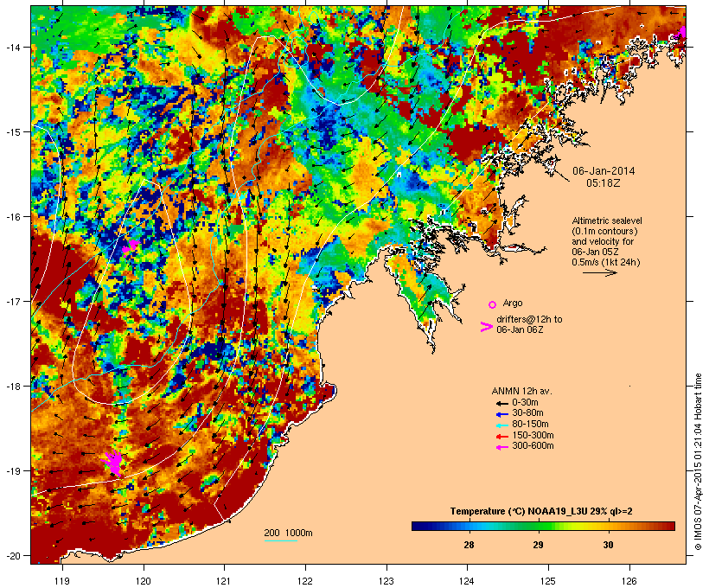The image size is (709, 588).
Task: Click the magenta drifter cluster near -19 latitude
Action: click(x=112, y=463)
